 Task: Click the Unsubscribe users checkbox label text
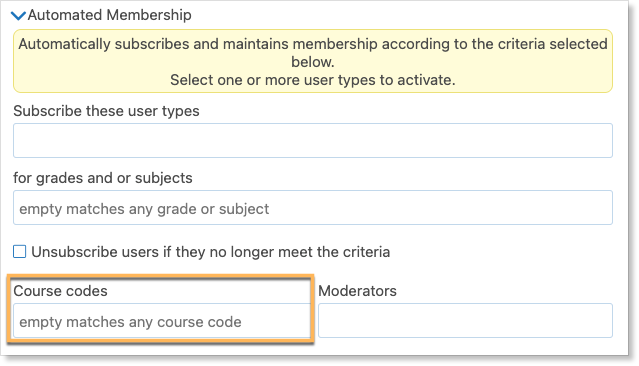(211, 252)
